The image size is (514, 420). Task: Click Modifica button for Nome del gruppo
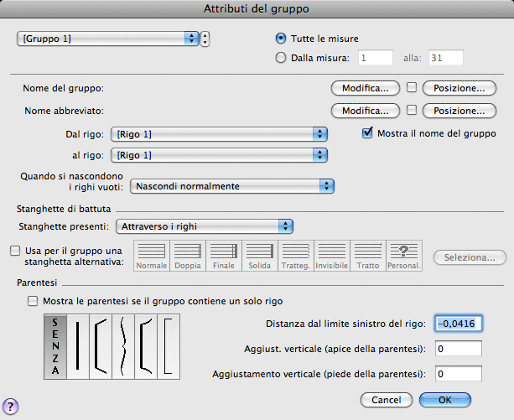[365, 87]
